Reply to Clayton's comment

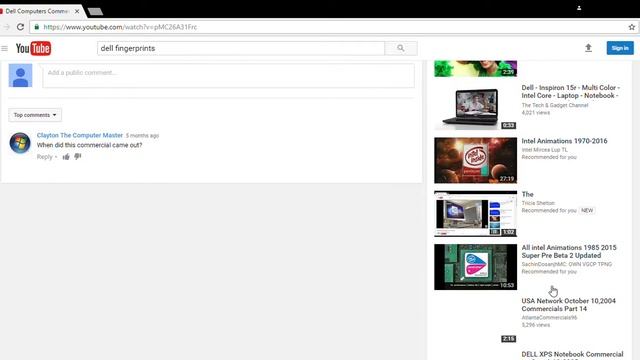[44, 157]
